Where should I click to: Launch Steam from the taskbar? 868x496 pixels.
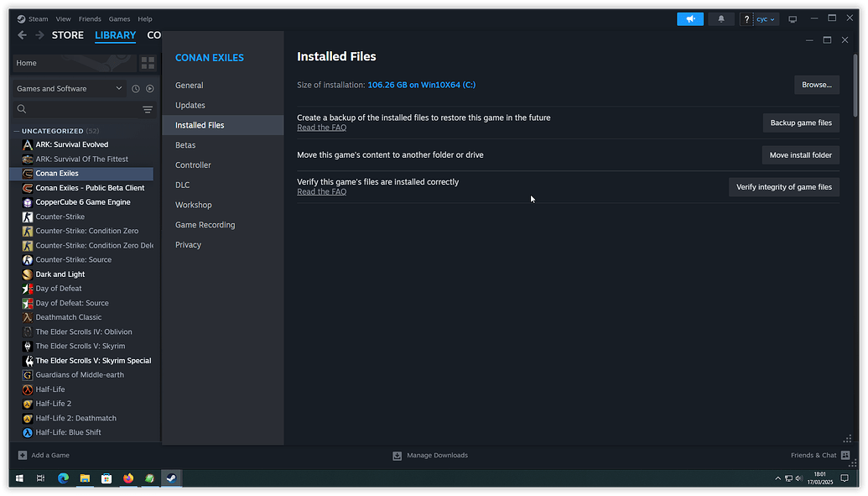171,478
